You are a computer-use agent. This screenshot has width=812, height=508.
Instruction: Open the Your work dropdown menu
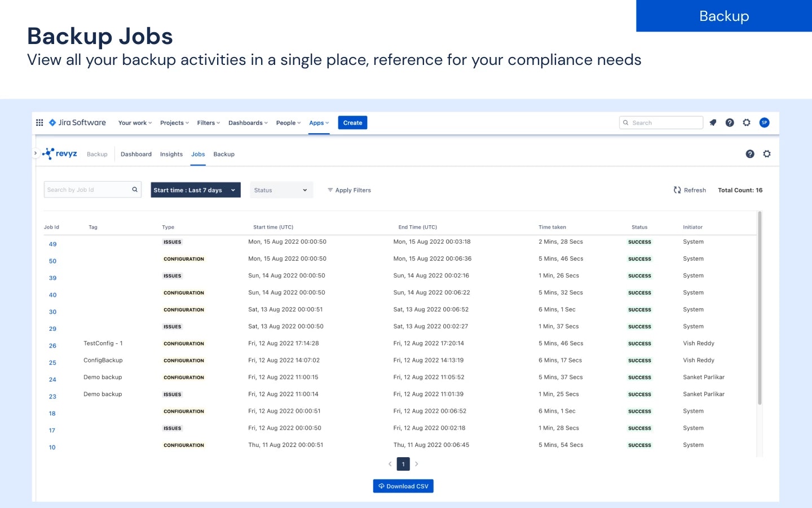tap(135, 122)
